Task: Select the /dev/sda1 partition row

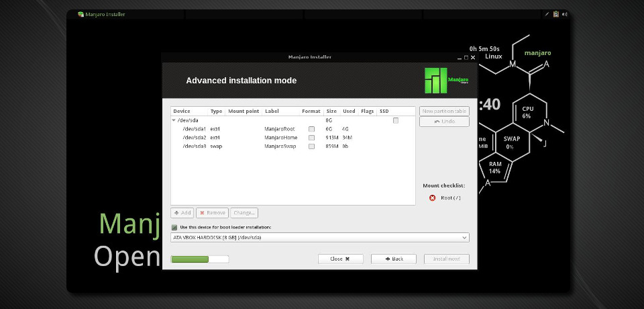Action: click(293, 129)
